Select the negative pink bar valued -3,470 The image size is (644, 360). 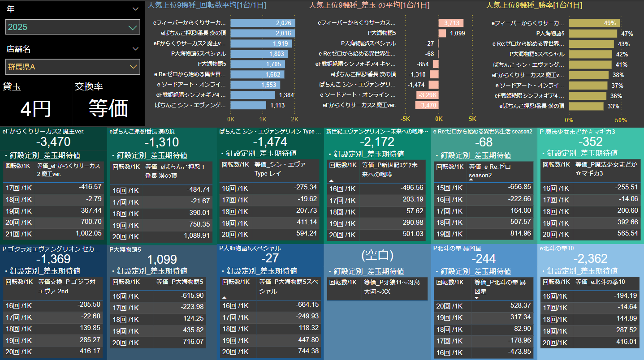(427, 106)
